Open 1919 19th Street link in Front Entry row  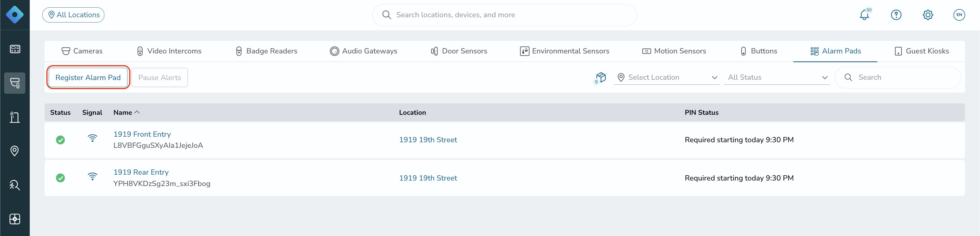[x=428, y=140]
